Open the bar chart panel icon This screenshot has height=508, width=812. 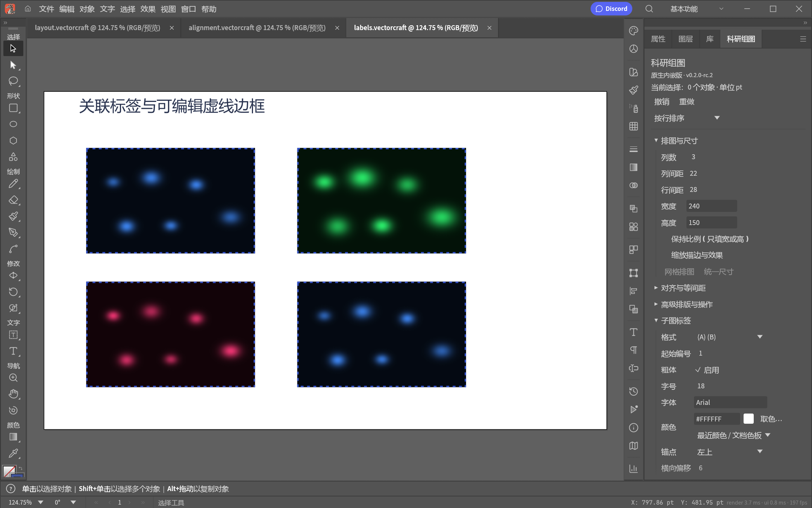click(x=633, y=468)
